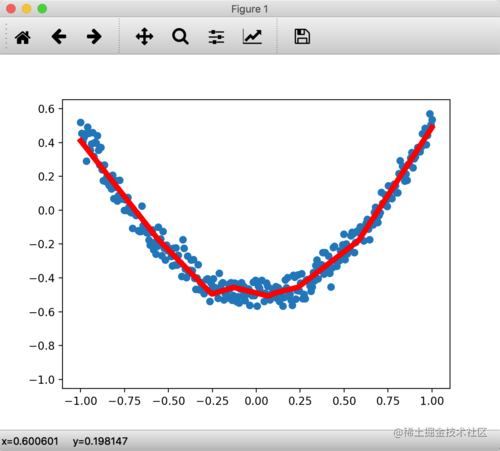
Task: Click the −0.2 y-axis tick label
Action: tap(42, 244)
